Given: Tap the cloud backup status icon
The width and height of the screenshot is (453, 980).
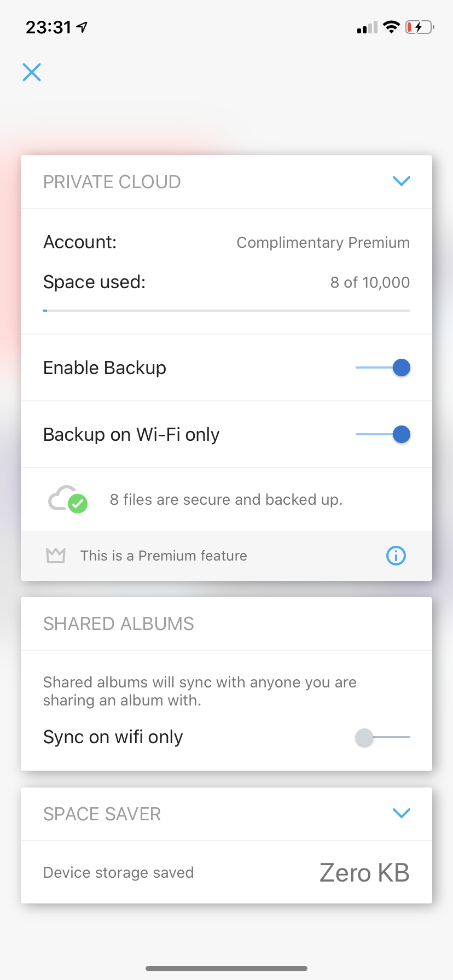Looking at the screenshot, I should 68,499.
